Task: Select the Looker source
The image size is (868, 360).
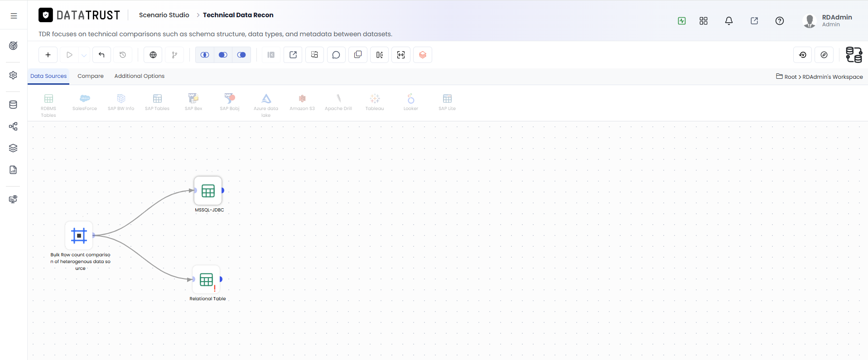Action: 411,102
